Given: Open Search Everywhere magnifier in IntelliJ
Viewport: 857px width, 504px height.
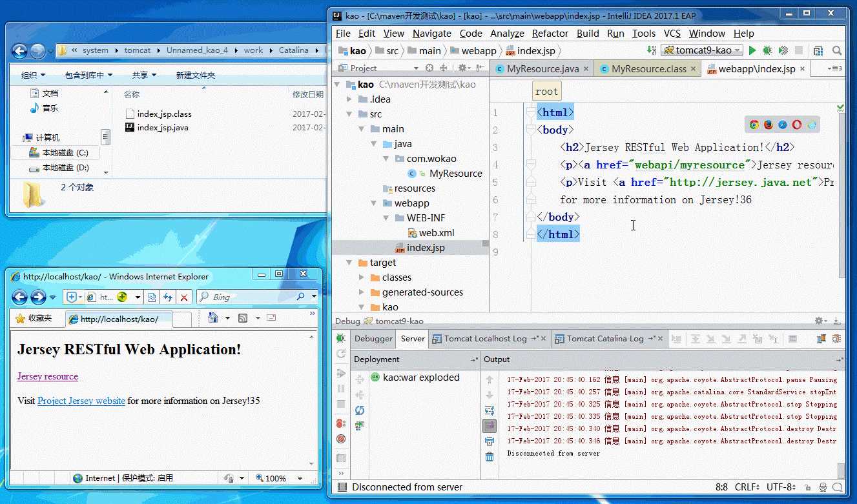Looking at the screenshot, I should click(x=837, y=50).
